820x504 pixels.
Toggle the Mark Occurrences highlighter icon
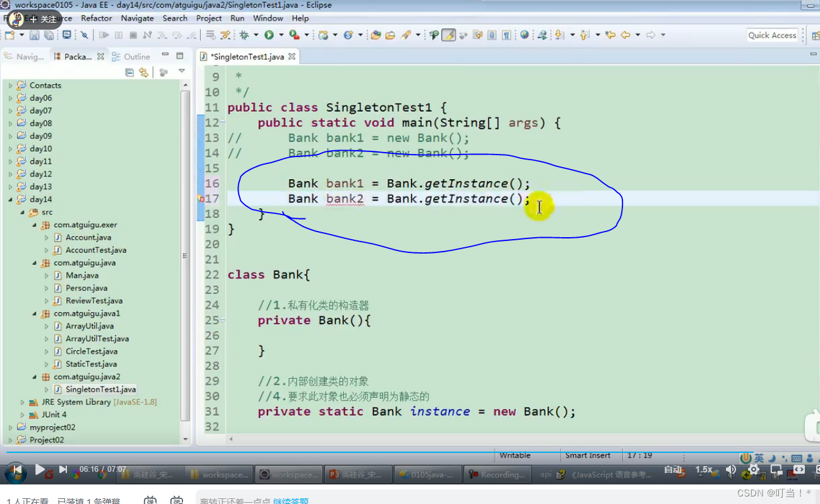[x=448, y=35]
